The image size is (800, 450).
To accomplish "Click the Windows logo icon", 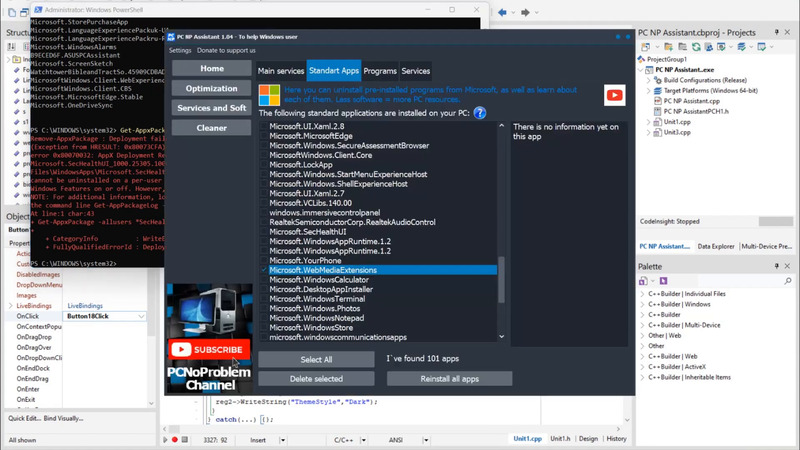I will click(x=269, y=94).
